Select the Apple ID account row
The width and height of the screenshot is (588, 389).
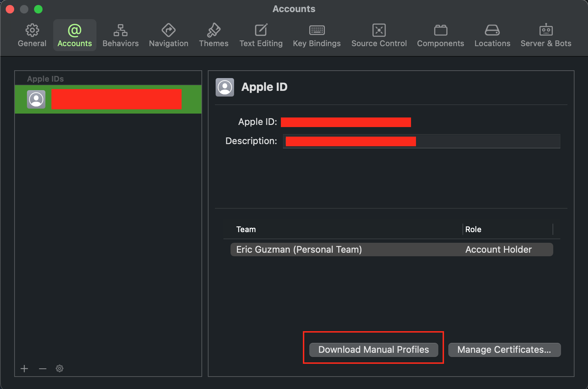point(108,99)
